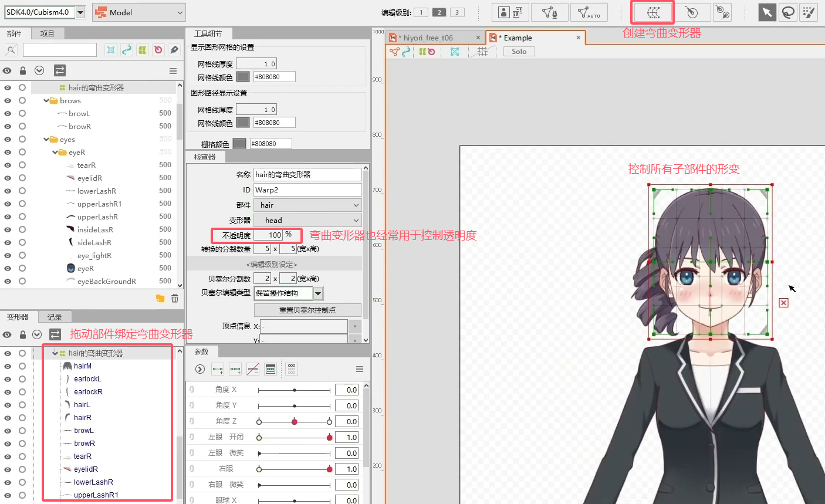Collapse the brows folder
Viewport: 825px width, 504px height.
point(46,101)
